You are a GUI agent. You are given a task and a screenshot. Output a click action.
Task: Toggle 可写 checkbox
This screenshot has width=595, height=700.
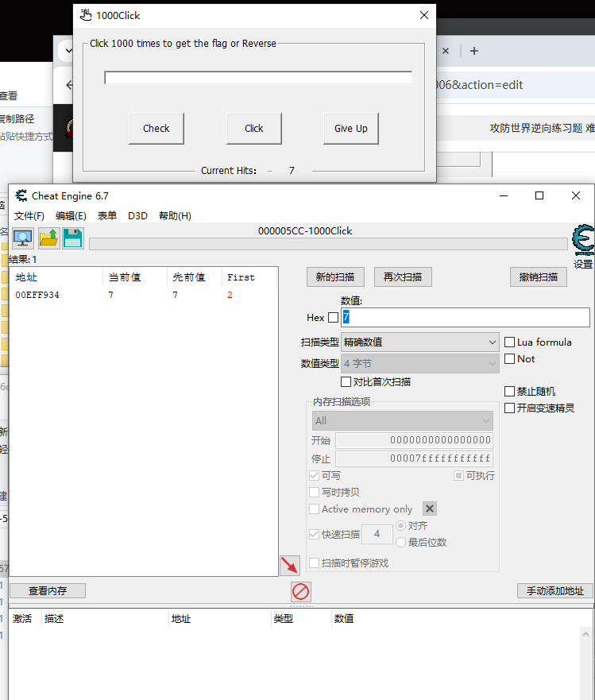[x=315, y=475]
